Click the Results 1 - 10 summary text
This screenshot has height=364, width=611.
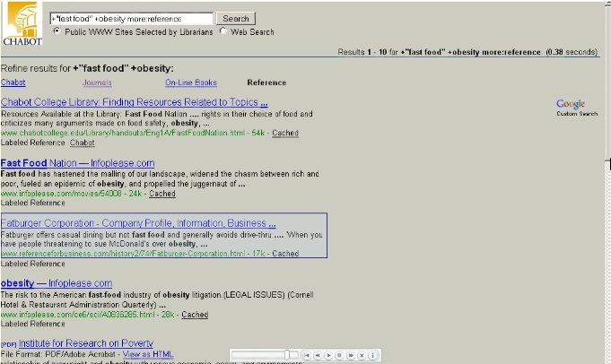click(x=467, y=52)
